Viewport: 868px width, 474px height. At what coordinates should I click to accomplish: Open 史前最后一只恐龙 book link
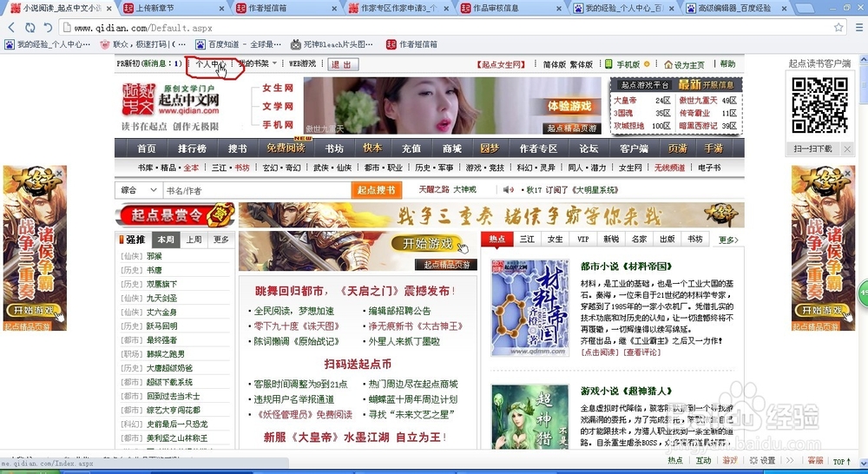coord(177,425)
